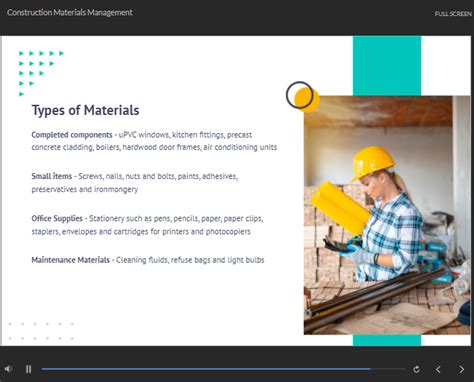Image resolution: width=474 pixels, height=382 pixels.
Task: Click the text 'preservatives and ironmongery'
Action: 85,189
